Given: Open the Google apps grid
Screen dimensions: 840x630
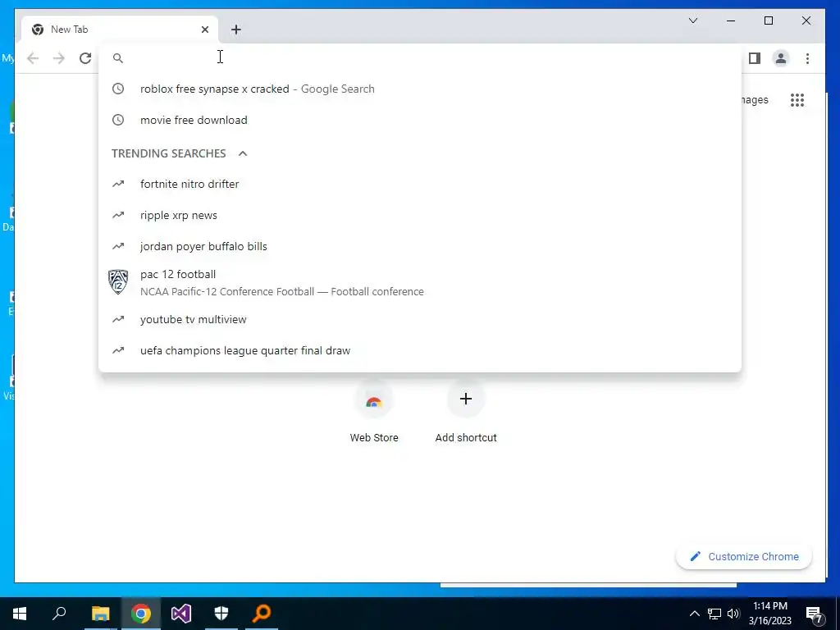Looking at the screenshot, I should point(797,99).
